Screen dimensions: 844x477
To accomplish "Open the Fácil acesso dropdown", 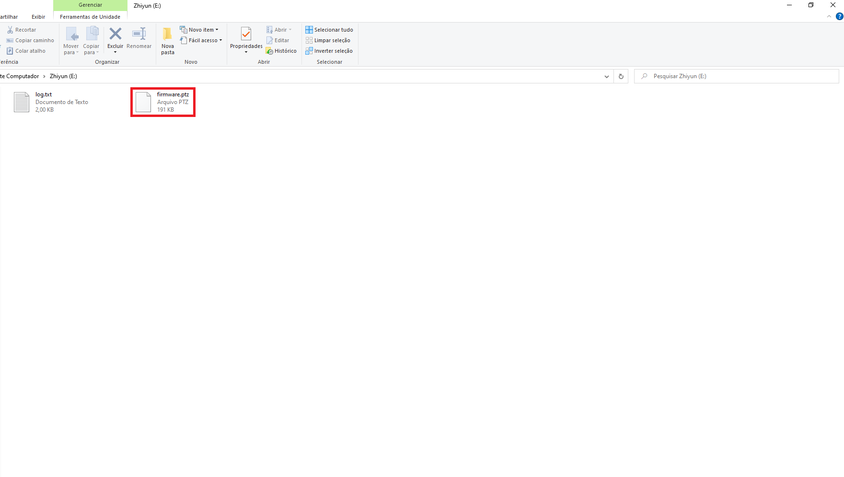I will (201, 40).
